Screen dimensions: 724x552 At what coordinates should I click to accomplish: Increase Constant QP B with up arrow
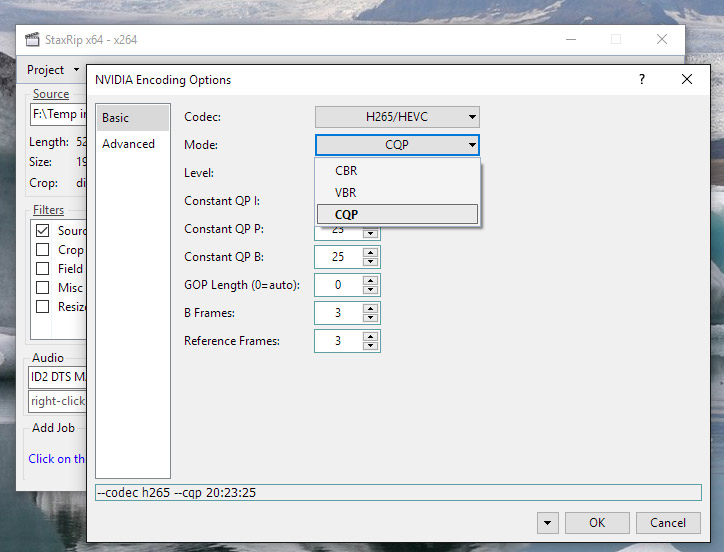coord(371,252)
